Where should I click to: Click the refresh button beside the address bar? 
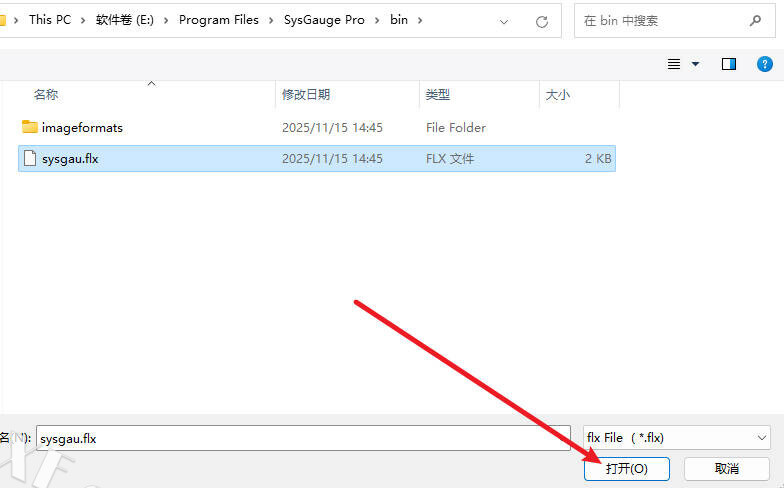(x=542, y=20)
